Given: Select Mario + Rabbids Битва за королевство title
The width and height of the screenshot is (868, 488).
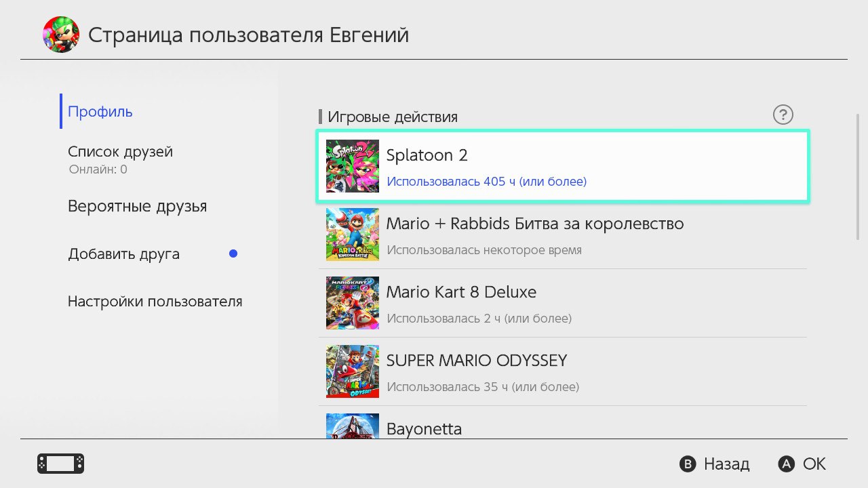Looking at the screenshot, I should point(535,224).
